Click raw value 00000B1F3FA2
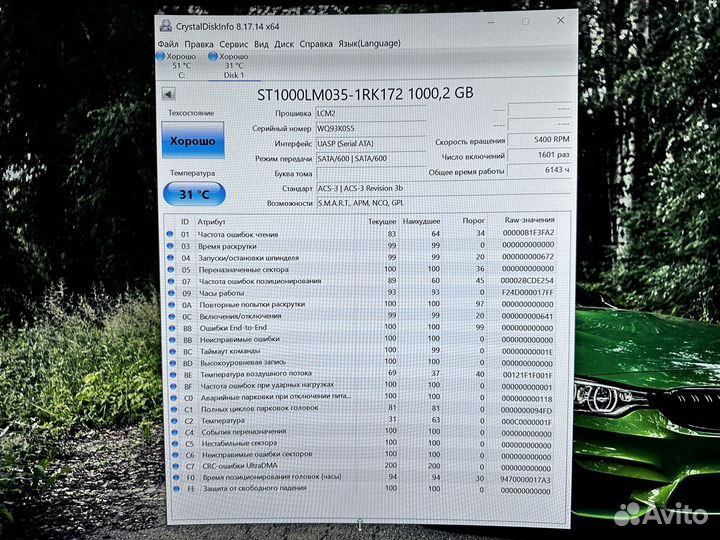720x540 pixels. (529, 233)
